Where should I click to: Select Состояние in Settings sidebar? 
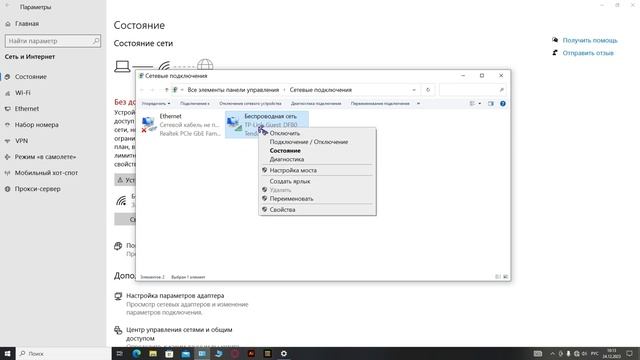tap(31, 77)
